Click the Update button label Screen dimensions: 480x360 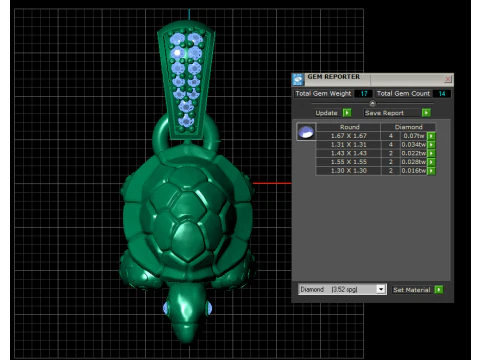[326, 113]
